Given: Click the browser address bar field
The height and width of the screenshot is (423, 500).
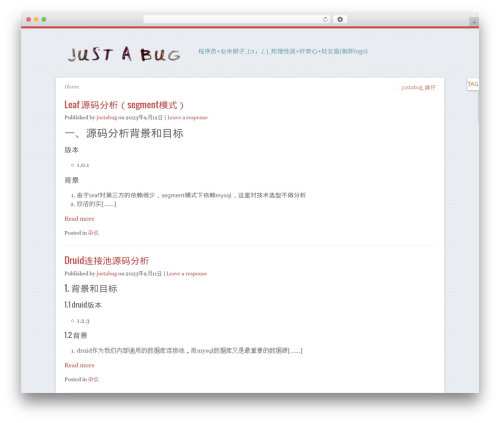Looking at the screenshot, I should (237, 20).
